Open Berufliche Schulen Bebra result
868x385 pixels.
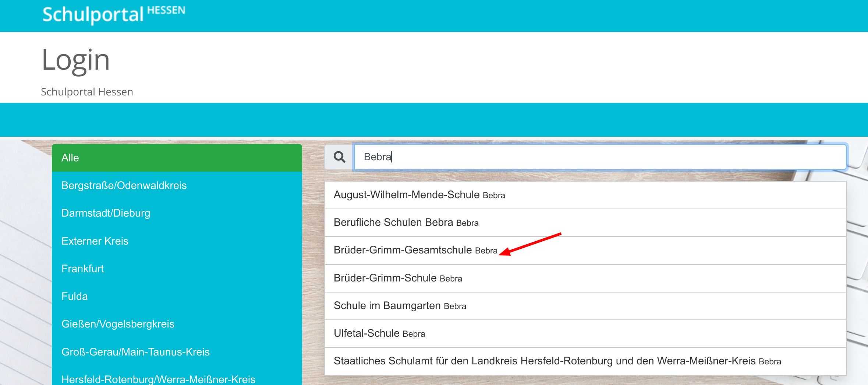click(x=585, y=223)
